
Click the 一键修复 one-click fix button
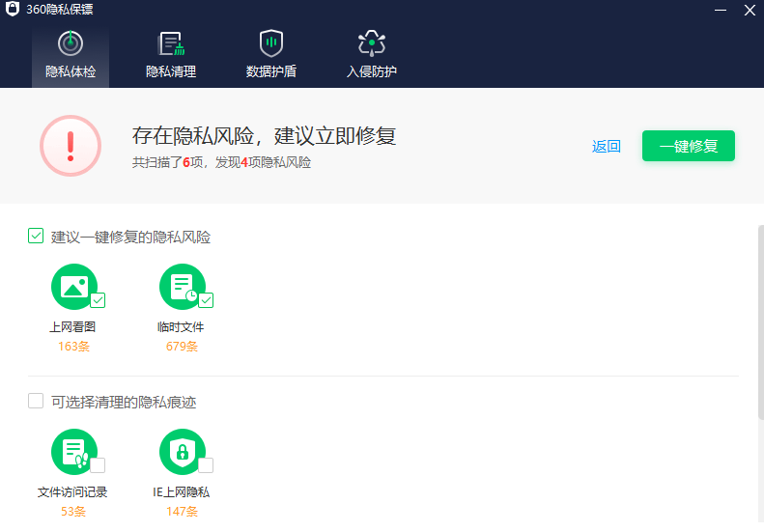689,146
